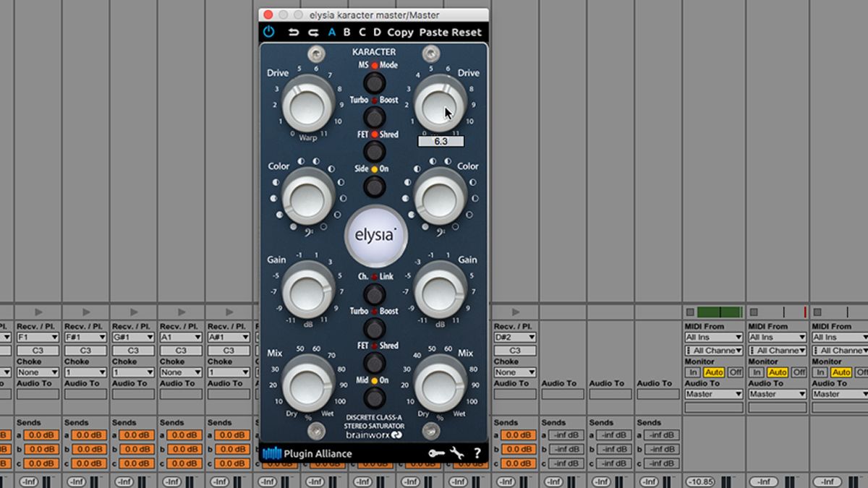Open All Ins dropdown on the -10.85 track

714,338
